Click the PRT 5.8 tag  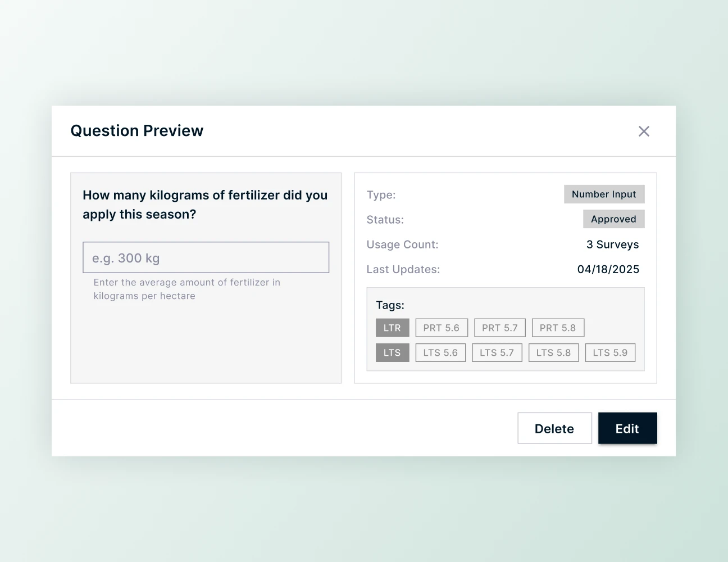558,328
